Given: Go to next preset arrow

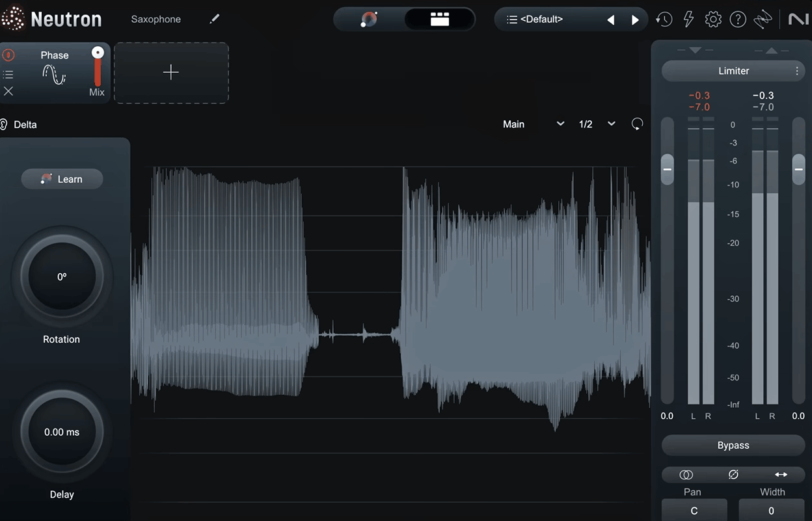Looking at the screenshot, I should click(x=635, y=20).
